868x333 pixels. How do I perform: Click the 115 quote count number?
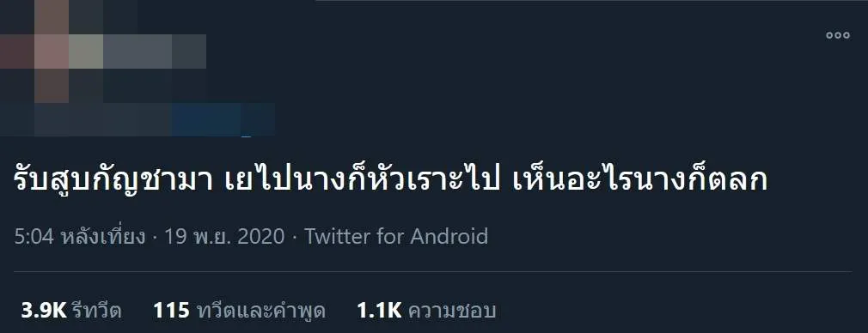(172, 311)
